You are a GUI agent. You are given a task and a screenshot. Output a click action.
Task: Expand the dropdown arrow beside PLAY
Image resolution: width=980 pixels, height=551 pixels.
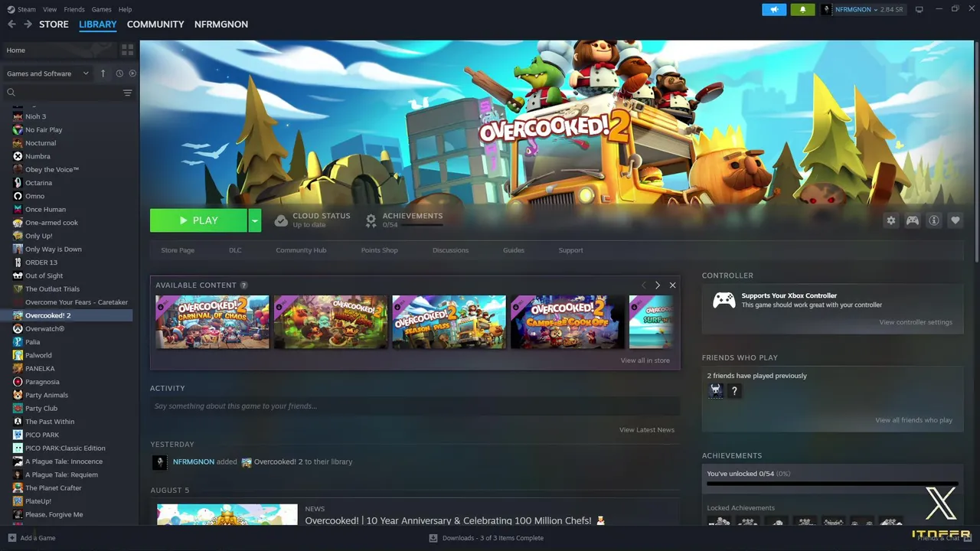tap(255, 220)
